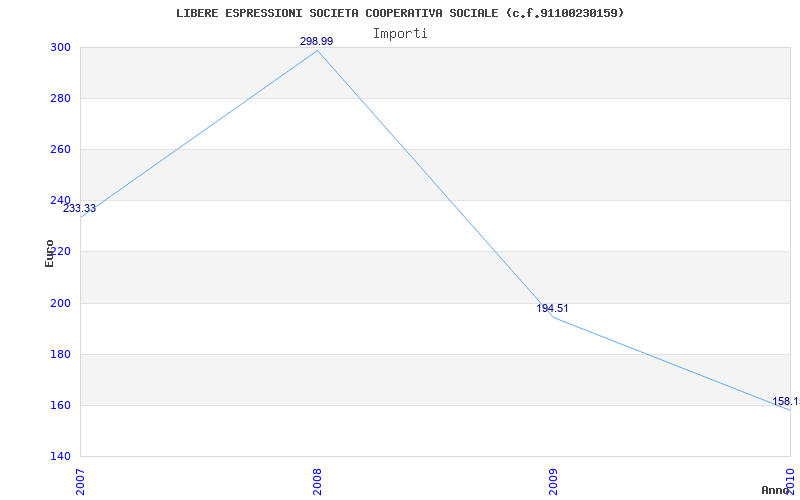The width and height of the screenshot is (800, 500).
Task: Click the 200 y-axis tick label
Action: tap(60, 303)
